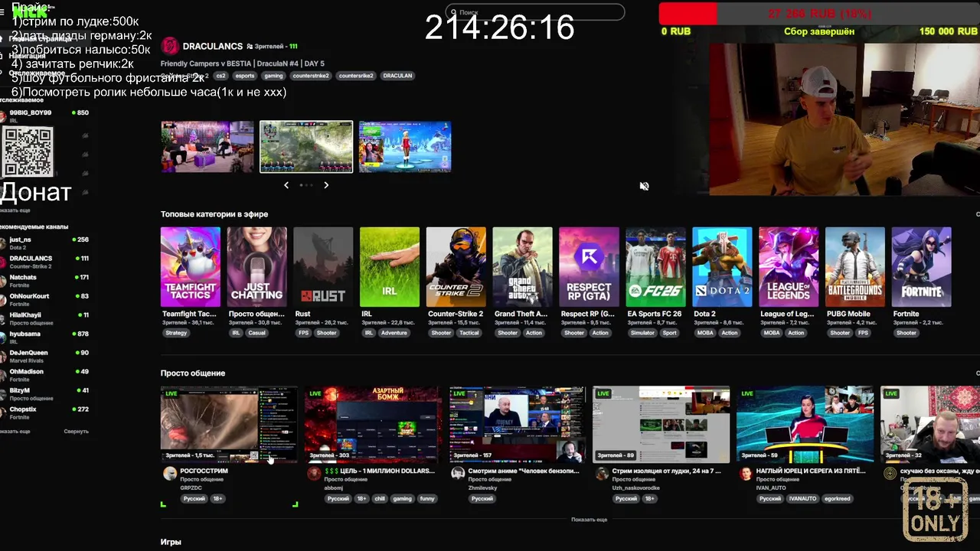Viewport: 980px width, 551px height.
Task: Open IRL category cover
Action: pos(390,267)
